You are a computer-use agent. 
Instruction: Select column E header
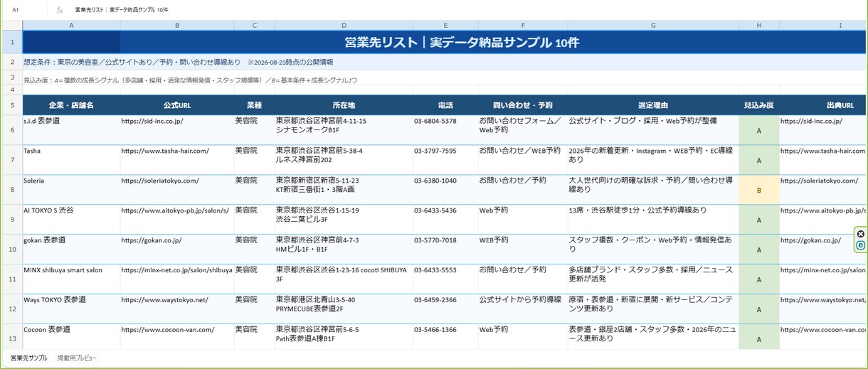pos(445,26)
